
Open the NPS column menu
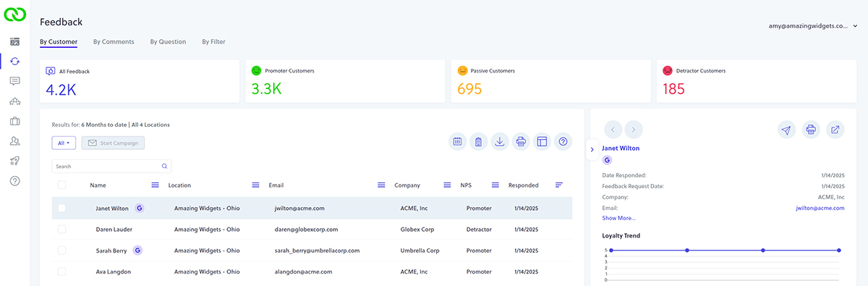495,185
